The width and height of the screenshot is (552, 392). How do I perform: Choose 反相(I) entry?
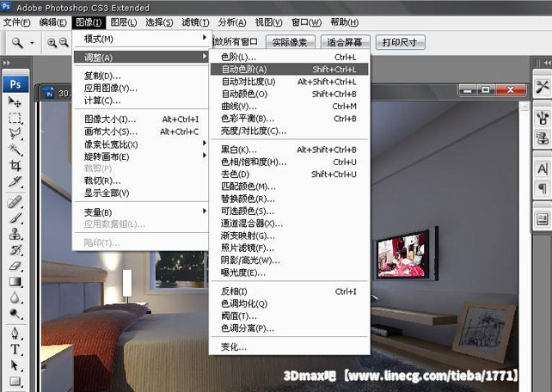[x=290, y=291]
